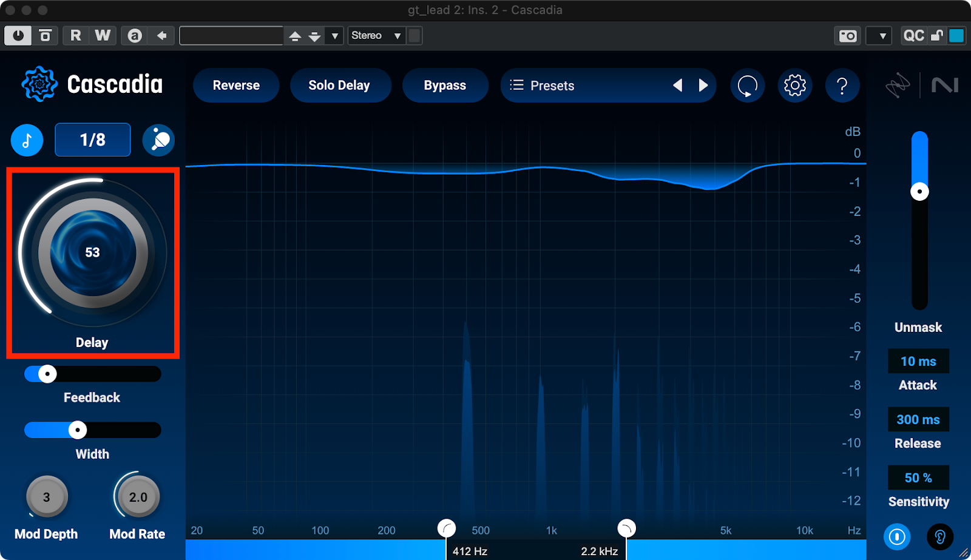The width and height of the screenshot is (971, 560).
Task: Click the empty preset name field
Action: click(x=231, y=36)
